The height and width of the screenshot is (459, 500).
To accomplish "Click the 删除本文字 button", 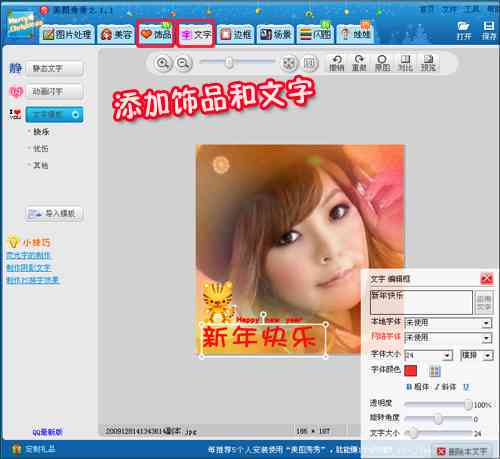I will pos(462,451).
